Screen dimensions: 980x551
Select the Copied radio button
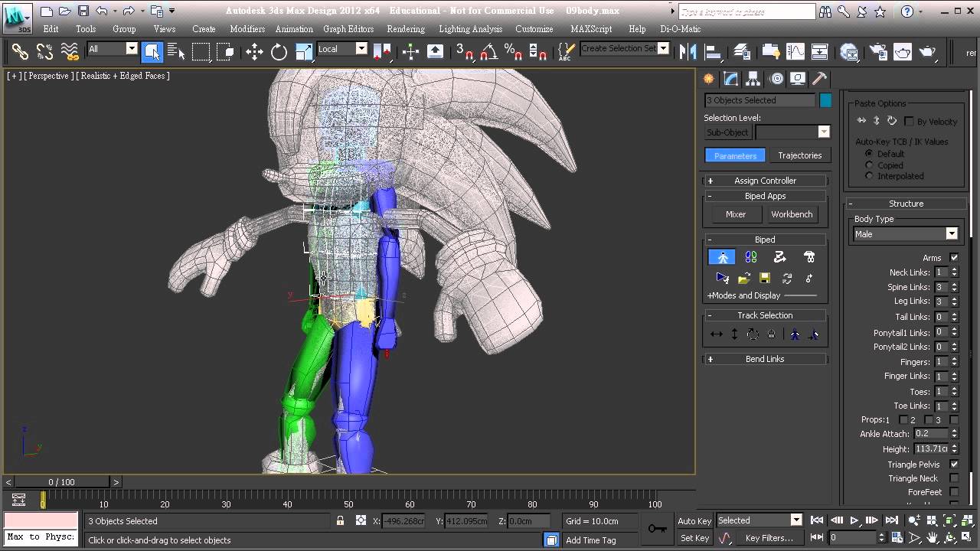869,165
